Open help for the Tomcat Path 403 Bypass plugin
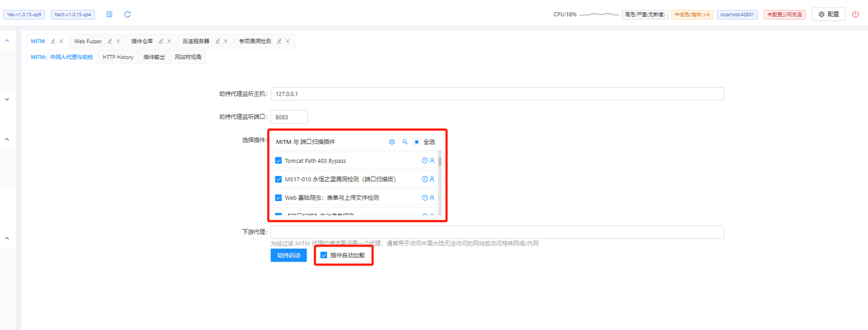Screen dimensions: 868x330 (425, 161)
